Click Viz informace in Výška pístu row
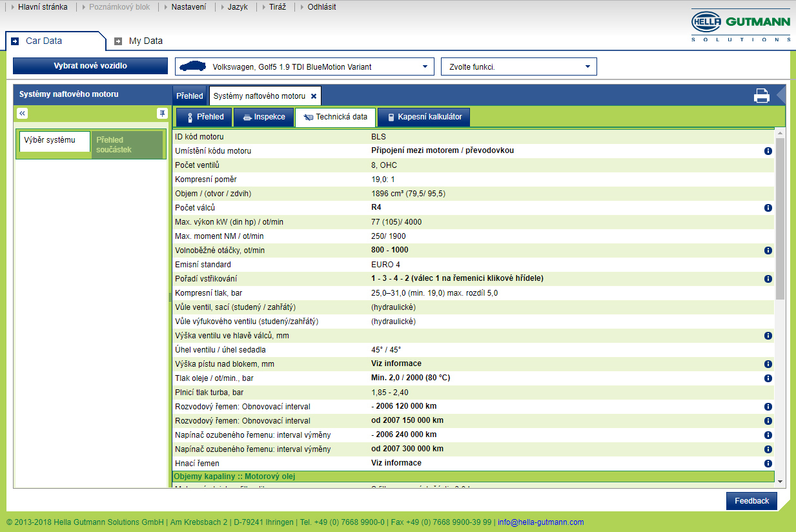This screenshot has width=796, height=532. pos(396,363)
